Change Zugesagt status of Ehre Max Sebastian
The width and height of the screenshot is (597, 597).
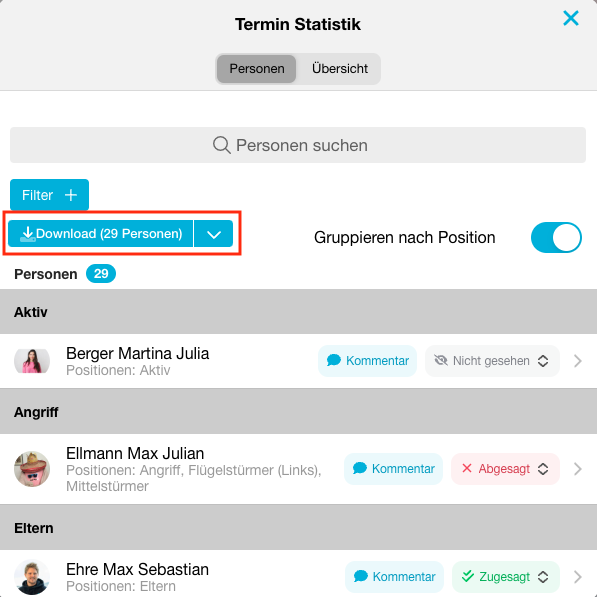coord(506,576)
